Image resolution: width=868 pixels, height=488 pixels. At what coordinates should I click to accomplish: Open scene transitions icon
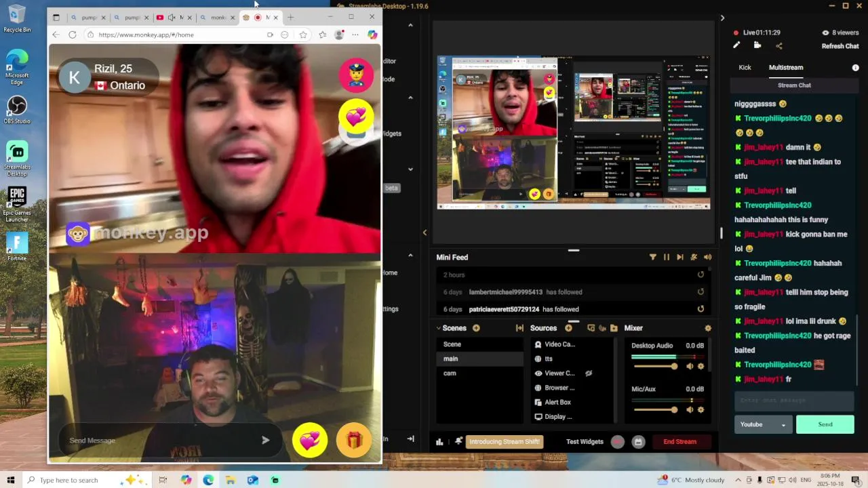(519, 328)
